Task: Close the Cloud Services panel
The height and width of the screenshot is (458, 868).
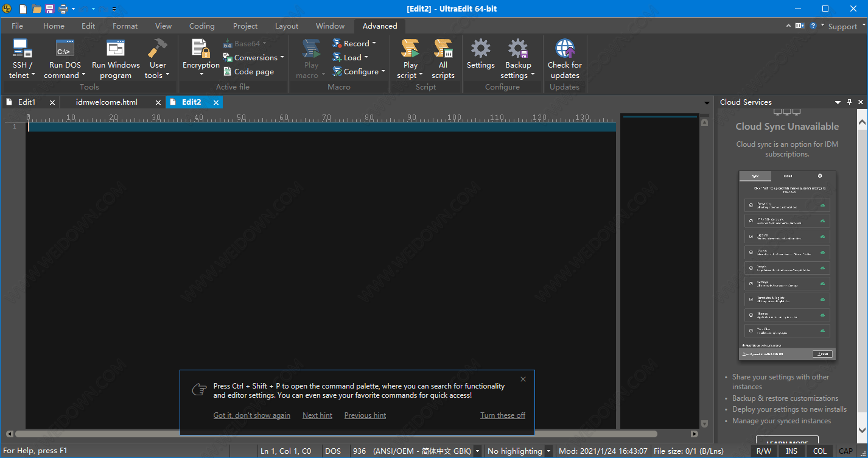Action: [861, 102]
